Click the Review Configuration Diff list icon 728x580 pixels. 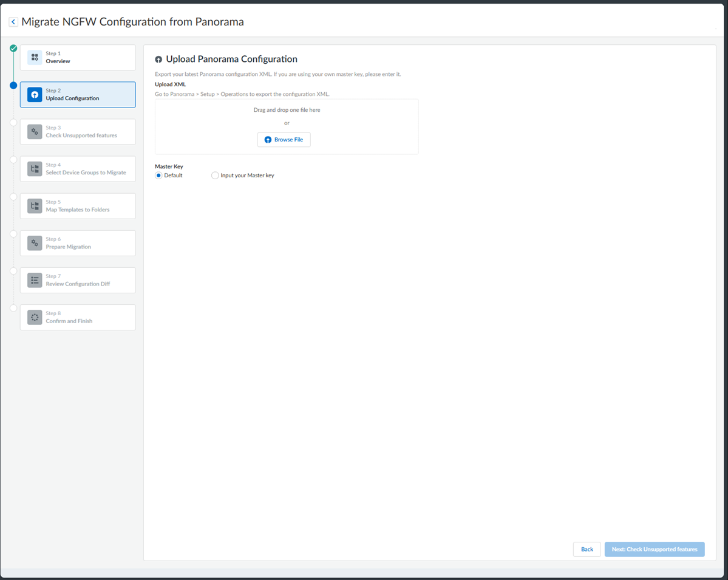click(x=35, y=280)
